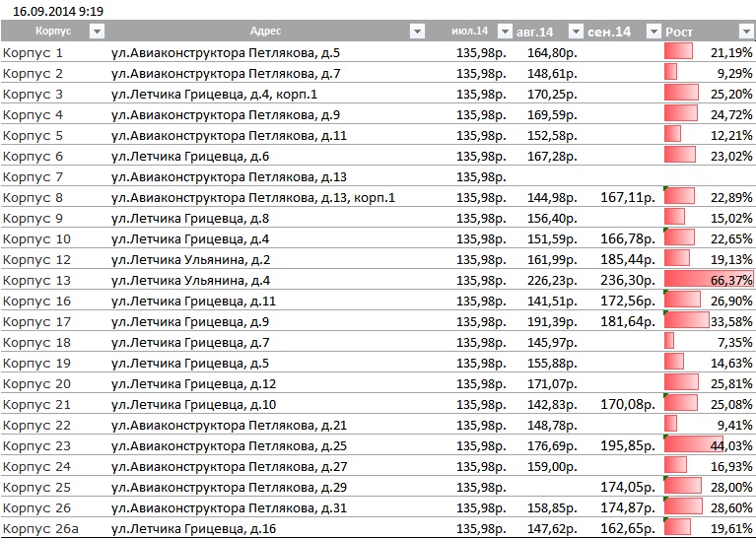The width and height of the screenshot is (756, 538).
Task: Open the авг.14 column filter dropdown
Action: tap(576, 32)
